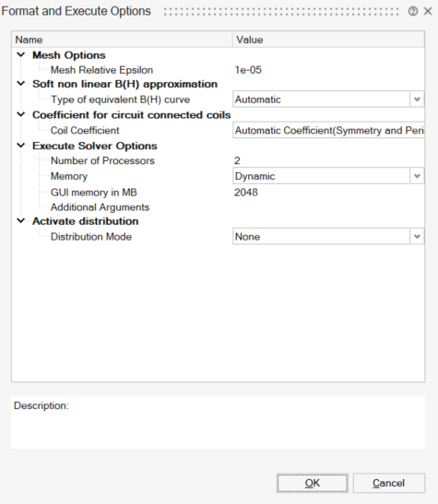Image resolution: width=438 pixels, height=504 pixels.
Task: Select the GUI memory in MB label
Action: [x=93, y=193]
